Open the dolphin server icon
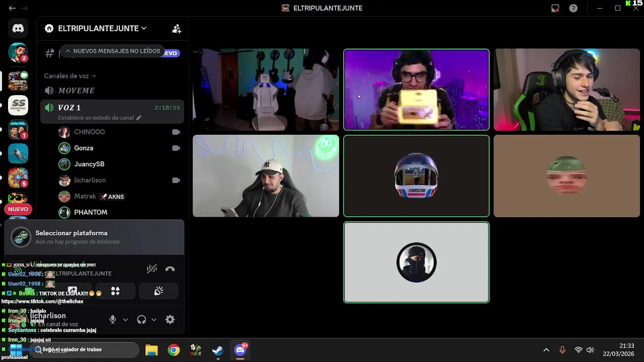The width and height of the screenshot is (644, 362). point(18,153)
